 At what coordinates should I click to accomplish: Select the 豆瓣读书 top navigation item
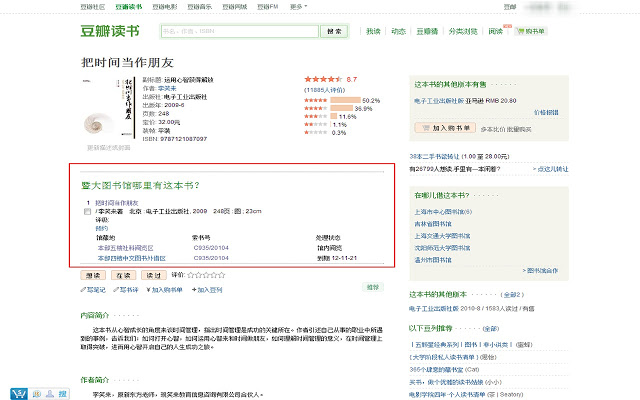(129, 7)
